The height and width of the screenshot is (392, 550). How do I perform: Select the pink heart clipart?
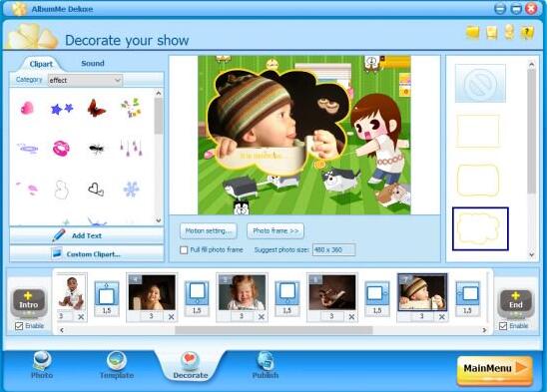point(27,108)
